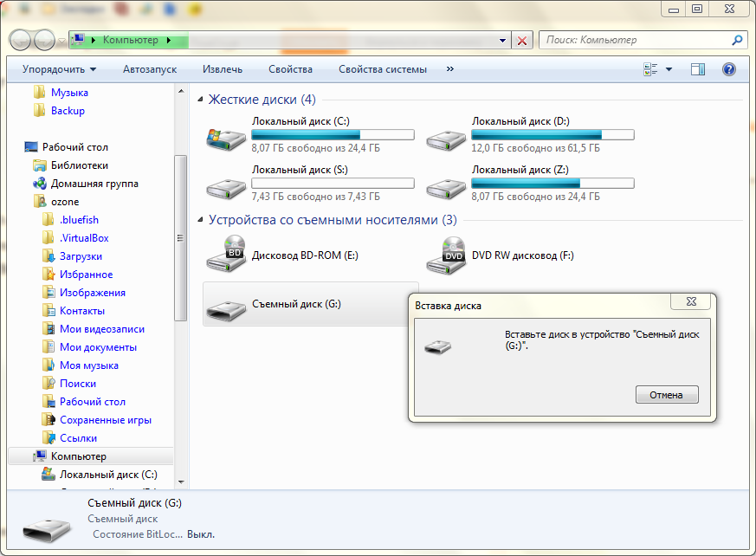Click the sidebar scroll up arrow
The width and height of the screenshot is (756, 556).
pyautogui.click(x=181, y=91)
